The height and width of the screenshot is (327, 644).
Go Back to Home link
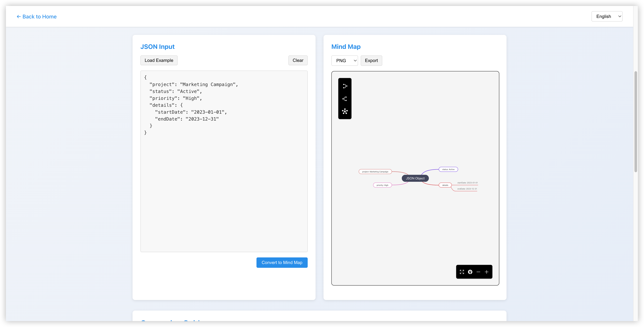tap(37, 17)
